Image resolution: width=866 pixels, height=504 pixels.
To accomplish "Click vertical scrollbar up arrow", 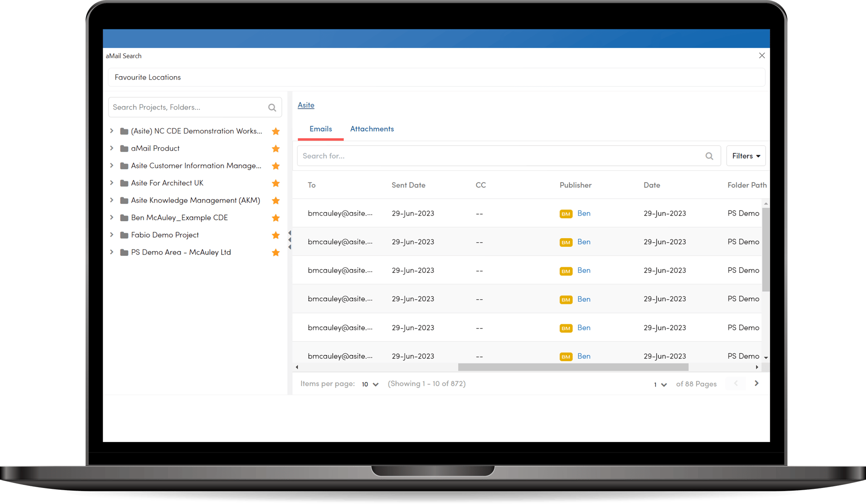I will point(766,204).
